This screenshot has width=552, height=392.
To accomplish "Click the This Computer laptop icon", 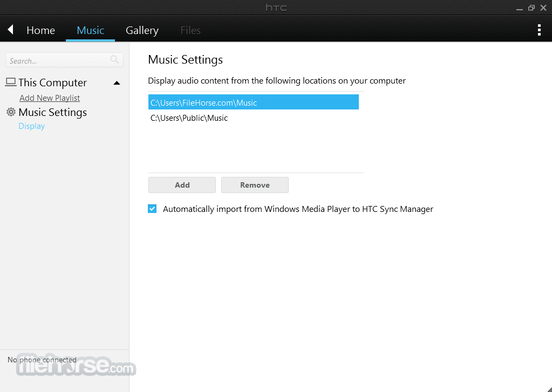I will (x=11, y=82).
